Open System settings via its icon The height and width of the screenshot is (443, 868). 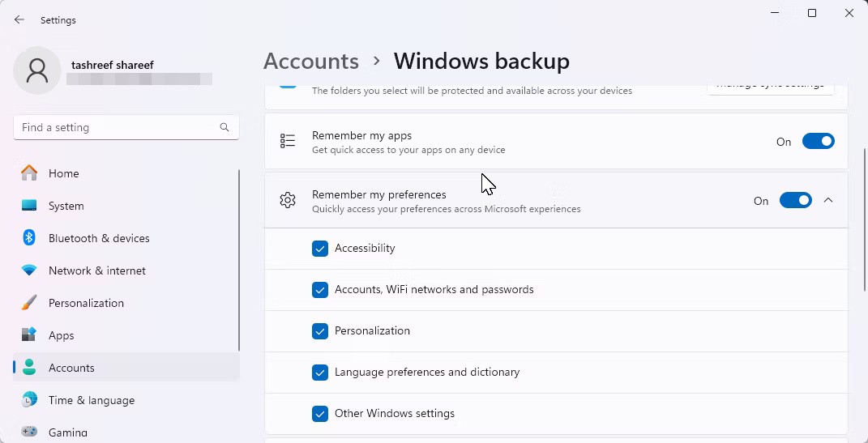coord(29,206)
